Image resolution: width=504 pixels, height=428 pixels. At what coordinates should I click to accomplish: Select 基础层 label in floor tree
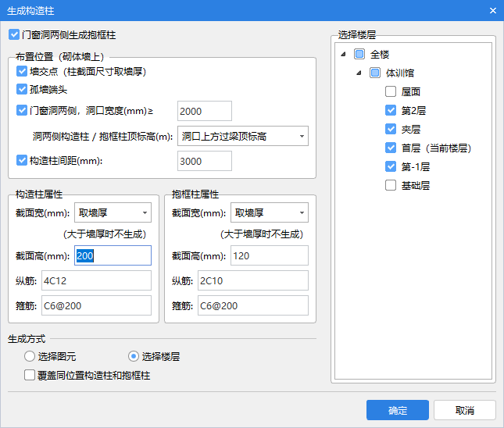coord(416,185)
